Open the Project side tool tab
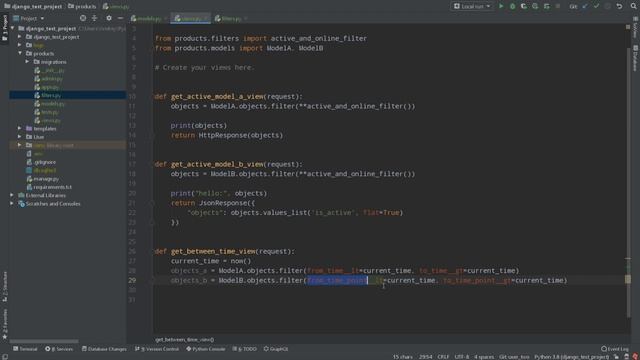 pyautogui.click(x=4, y=28)
